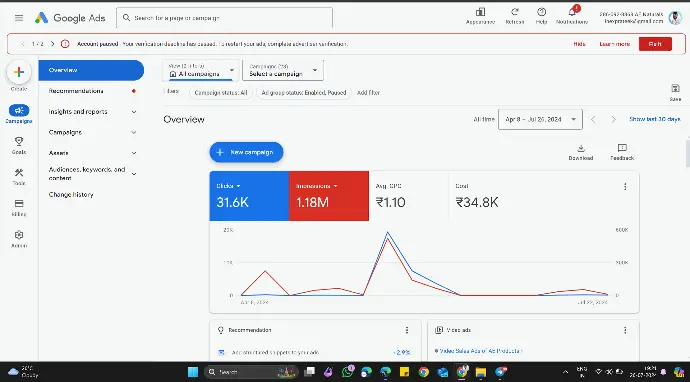The width and height of the screenshot is (690, 382).
Task: Focus the search for a page or campaign field
Action: tap(224, 18)
